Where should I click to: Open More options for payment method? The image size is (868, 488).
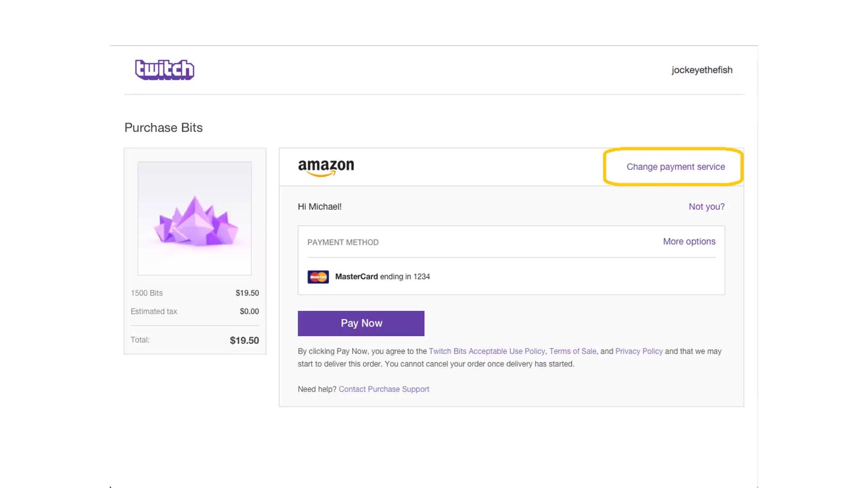point(689,241)
